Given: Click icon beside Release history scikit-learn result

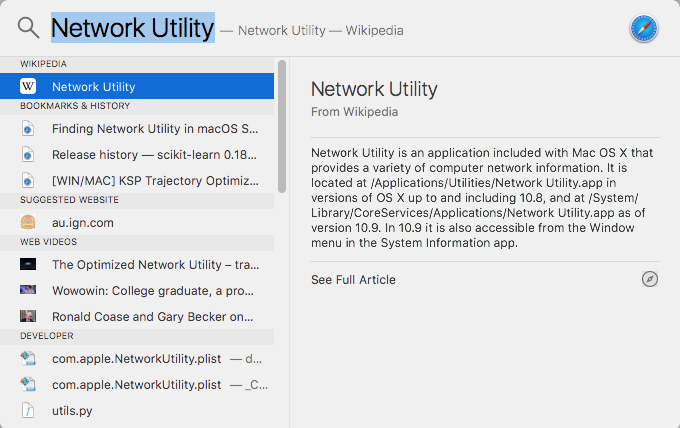Looking at the screenshot, I should coord(28,155).
